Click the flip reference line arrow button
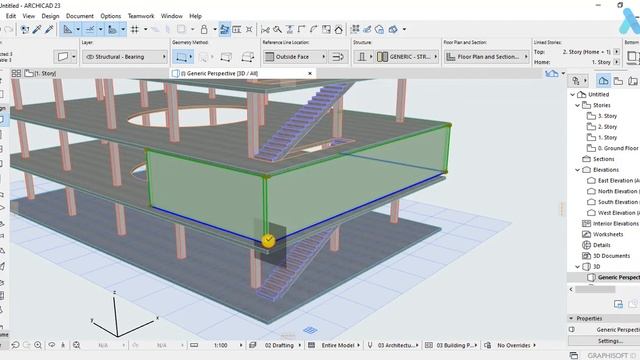Image resolution: width=640 pixels, height=360 pixels. tap(338, 57)
